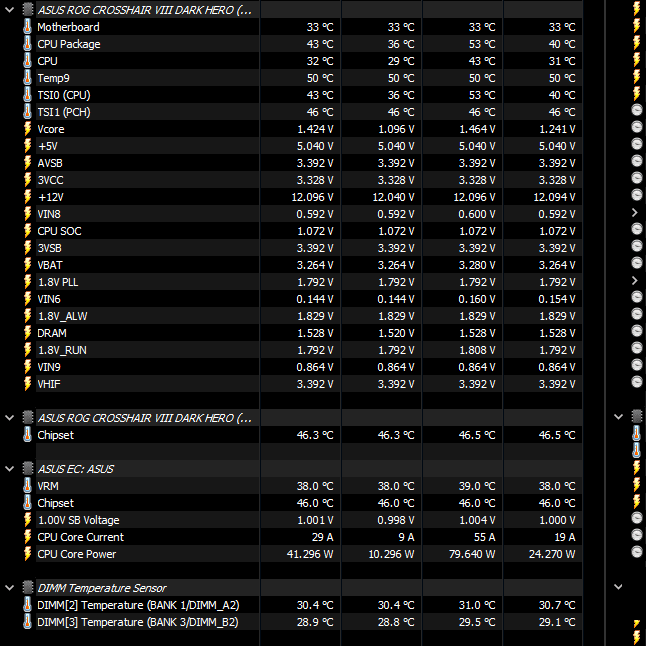Select the CPU SOC sensor label
The height and width of the screenshot is (646, 646).
coord(59,231)
